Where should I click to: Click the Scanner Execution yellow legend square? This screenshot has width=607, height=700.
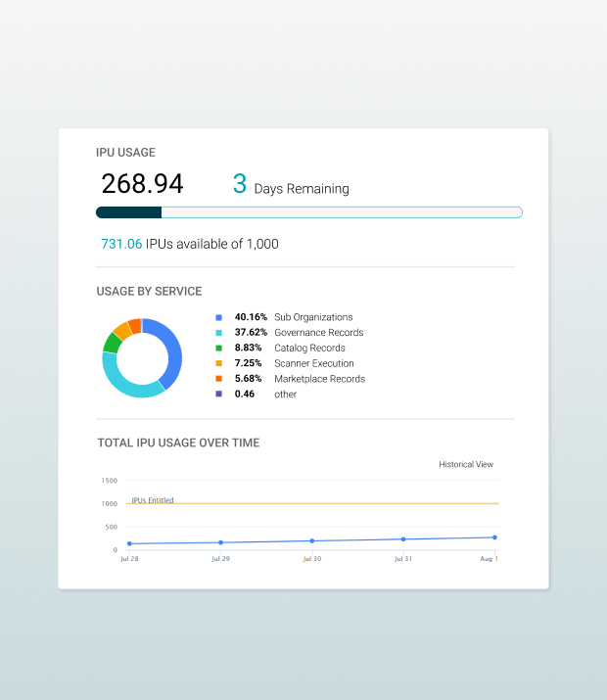(219, 363)
